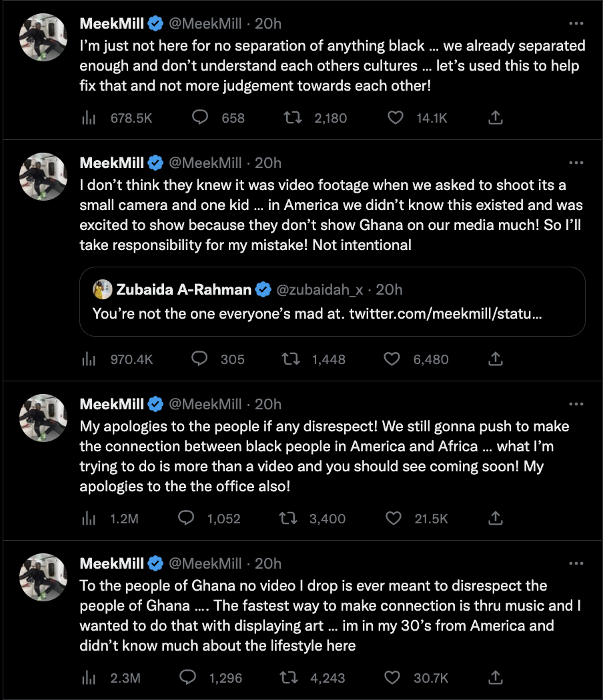The height and width of the screenshot is (700, 603).
Task: Open more options on the first tweet
Action: point(576,24)
